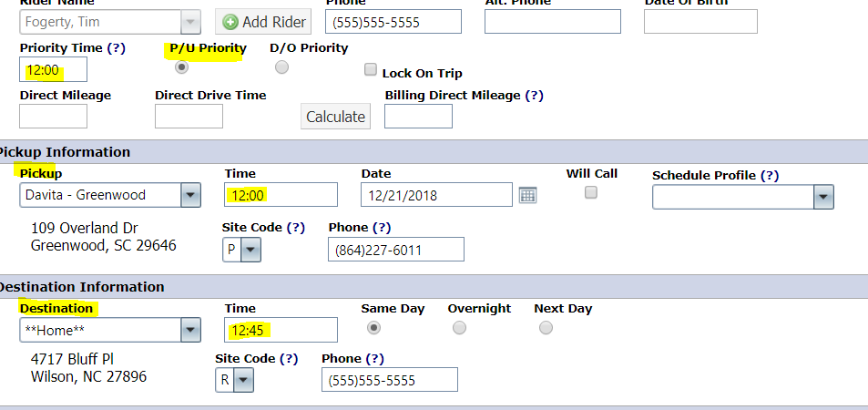The image size is (868, 410).
Task: Click the pickup Phone help question mark
Action: tap(382, 227)
